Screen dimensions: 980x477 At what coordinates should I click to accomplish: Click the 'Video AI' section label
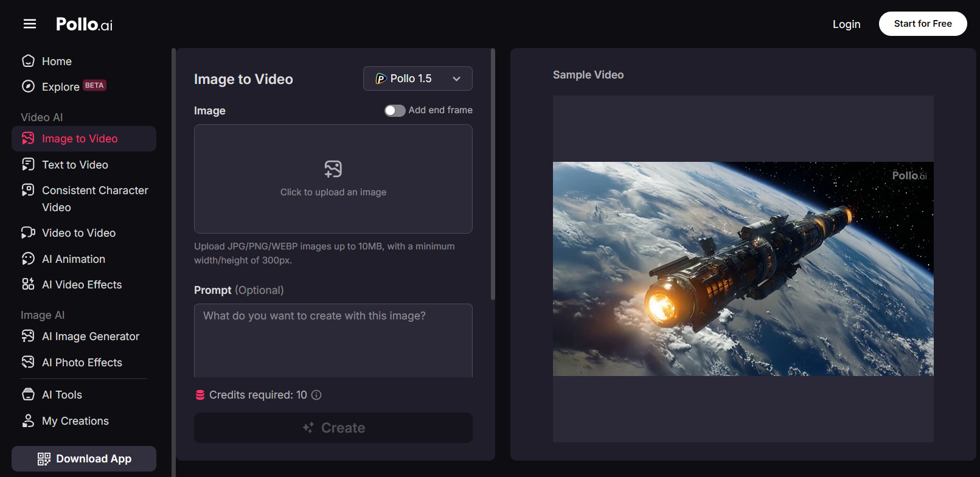point(42,117)
